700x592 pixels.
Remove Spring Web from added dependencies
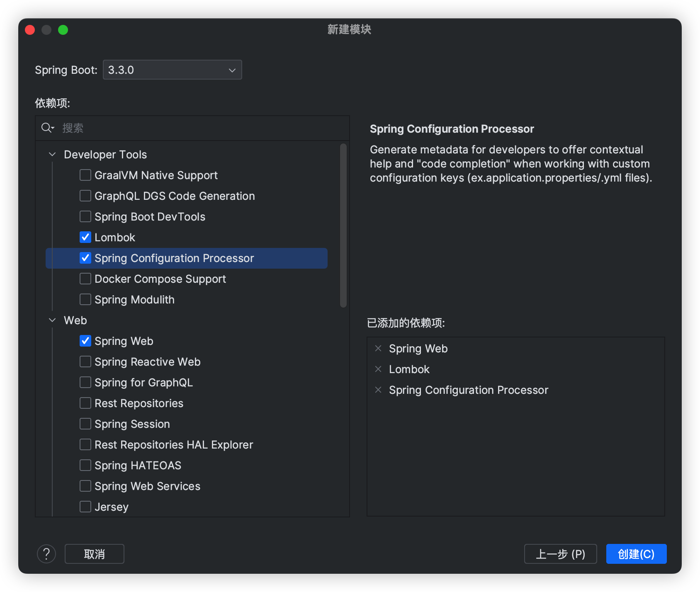(378, 348)
